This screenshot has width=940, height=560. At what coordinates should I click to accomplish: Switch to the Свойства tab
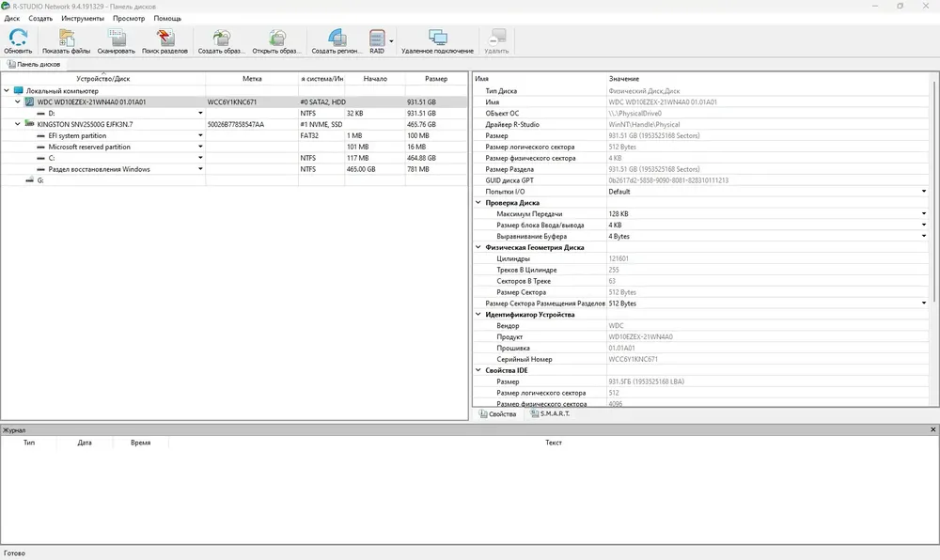(x=497, y=413)
